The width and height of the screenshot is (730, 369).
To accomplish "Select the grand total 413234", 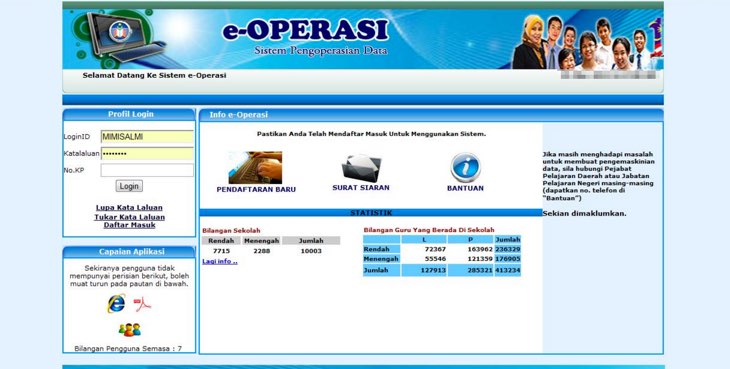I will click(x=507, y=270).
